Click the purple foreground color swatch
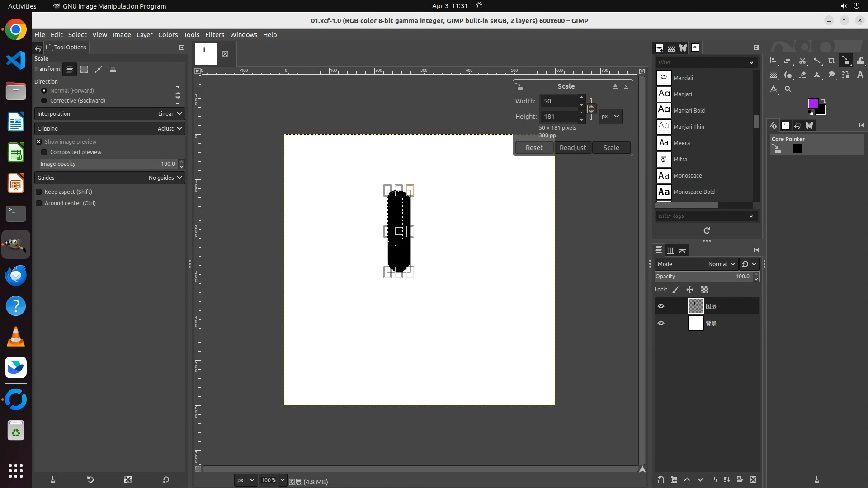The width and height of the screenshot is (868, 488). point(812,103)
